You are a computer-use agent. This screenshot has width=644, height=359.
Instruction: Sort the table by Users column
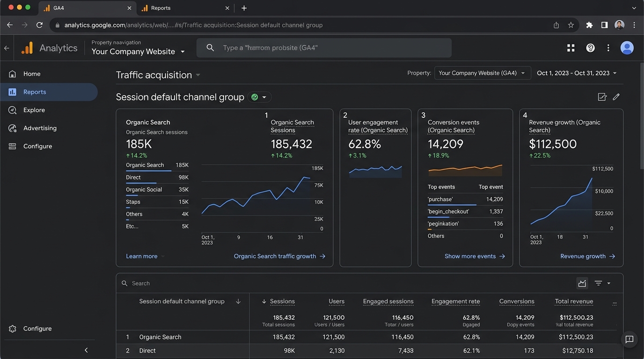(x=337, y=302)
